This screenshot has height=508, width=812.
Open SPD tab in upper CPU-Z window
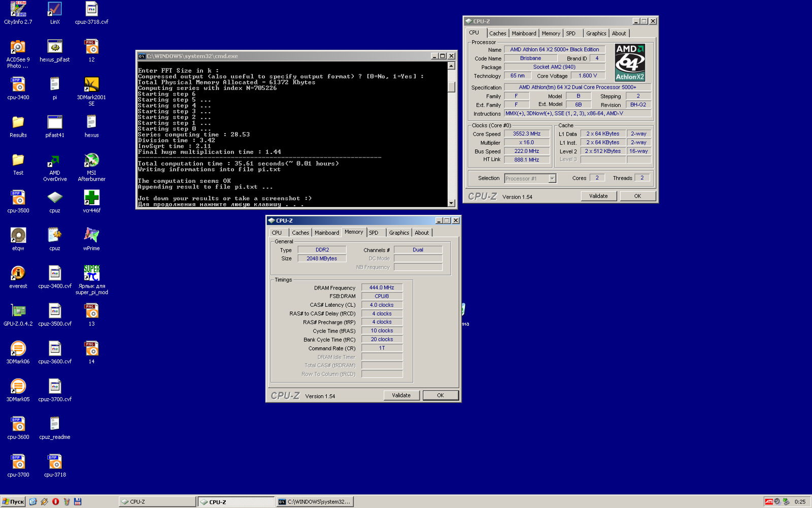(571, 34)
